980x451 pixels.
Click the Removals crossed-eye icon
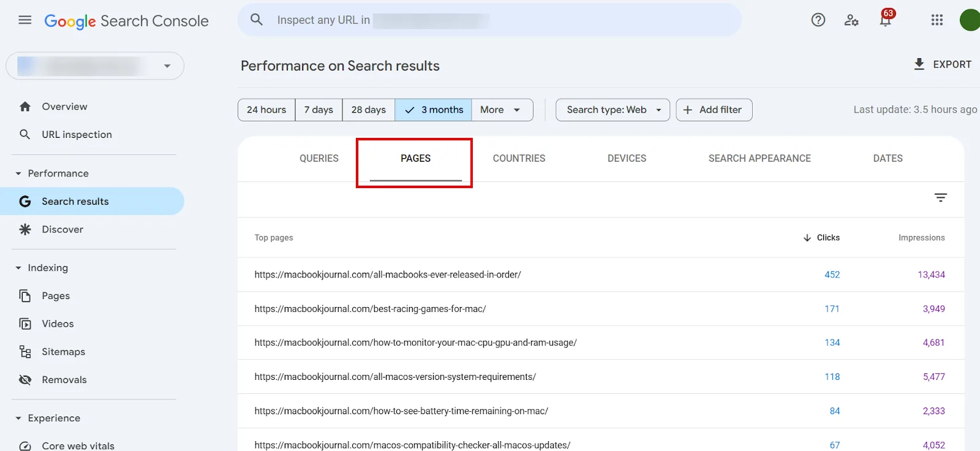click(25, 380)
